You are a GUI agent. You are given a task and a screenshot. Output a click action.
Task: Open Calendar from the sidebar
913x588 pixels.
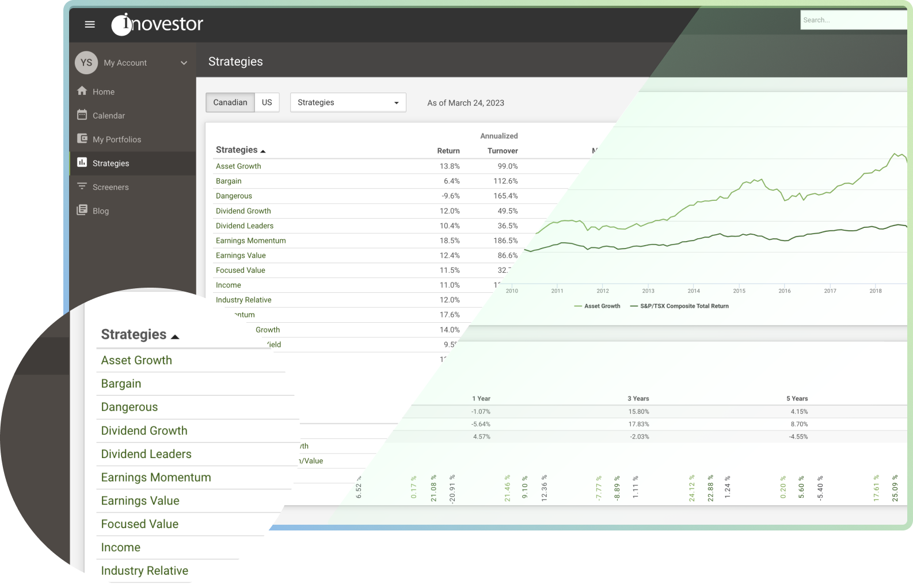pos(109,116)
